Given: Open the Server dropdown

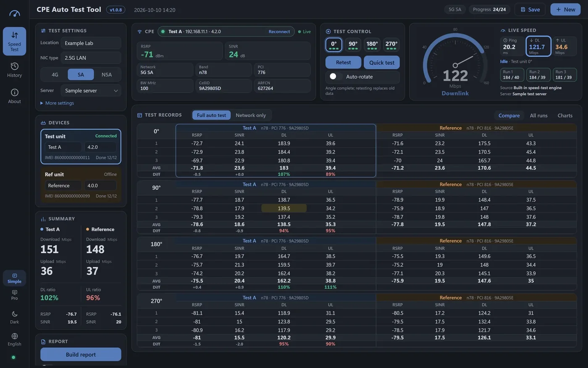Looking at the screenshot, I should (91, 90).
